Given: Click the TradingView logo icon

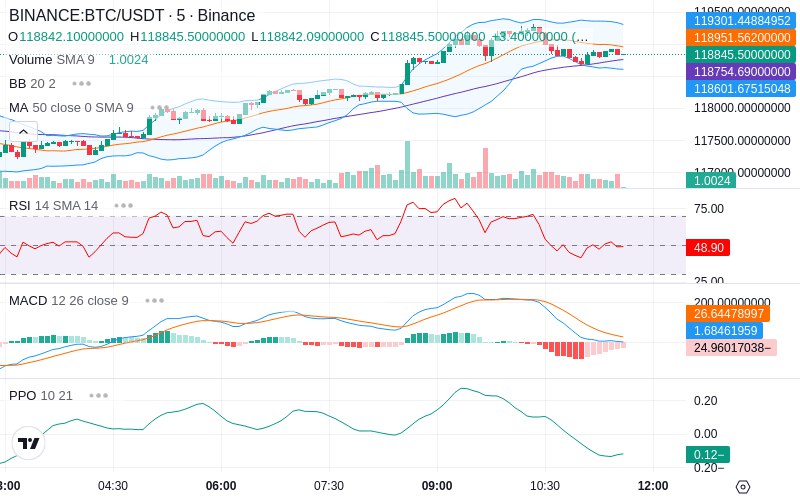Looking at the screenshot, I should (x=28, y=443).
